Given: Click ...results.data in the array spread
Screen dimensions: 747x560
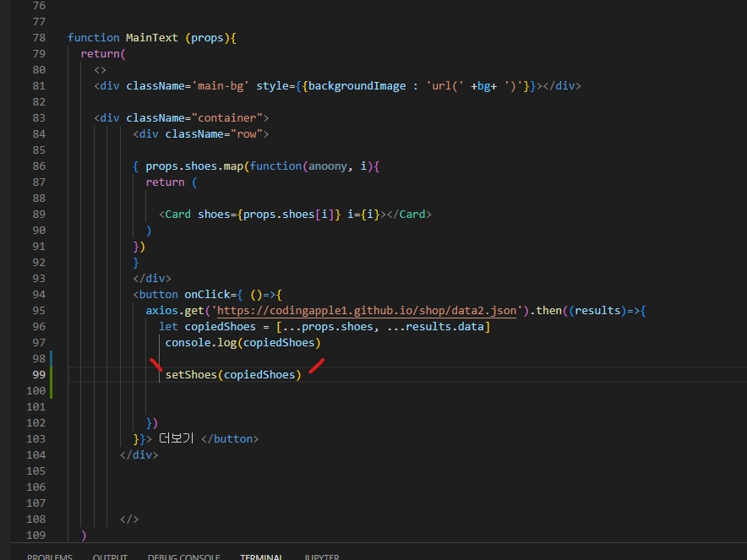Looking at the screenshot, I should (x=435, y=327).
